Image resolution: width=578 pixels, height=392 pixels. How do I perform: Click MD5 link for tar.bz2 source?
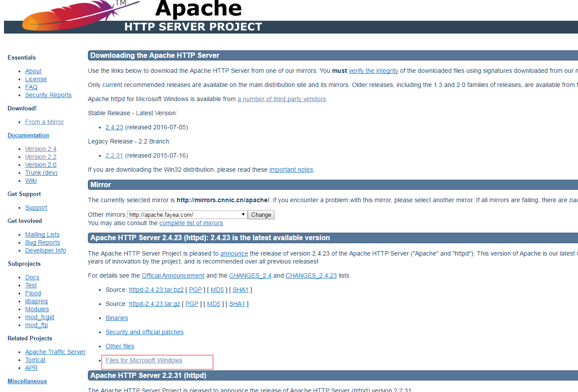217,290
